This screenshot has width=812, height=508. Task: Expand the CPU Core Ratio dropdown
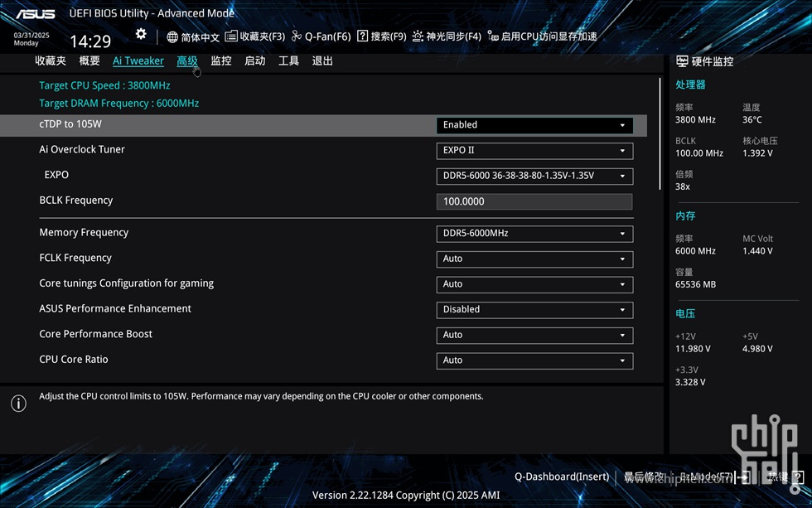pos(534,360)
